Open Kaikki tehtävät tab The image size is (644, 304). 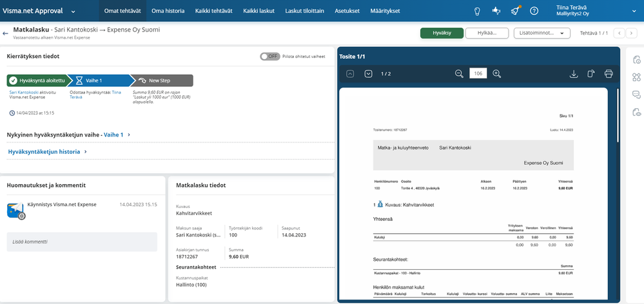point(213,11)
